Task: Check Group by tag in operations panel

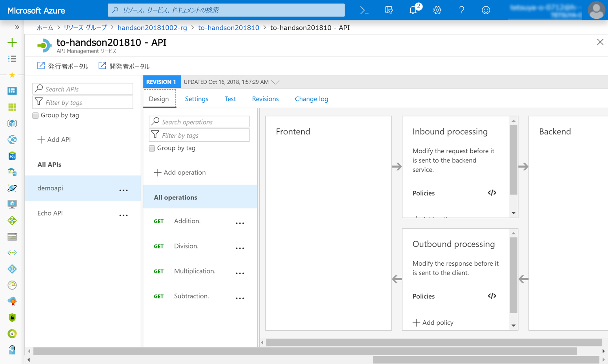Action: tap(152, 148)
